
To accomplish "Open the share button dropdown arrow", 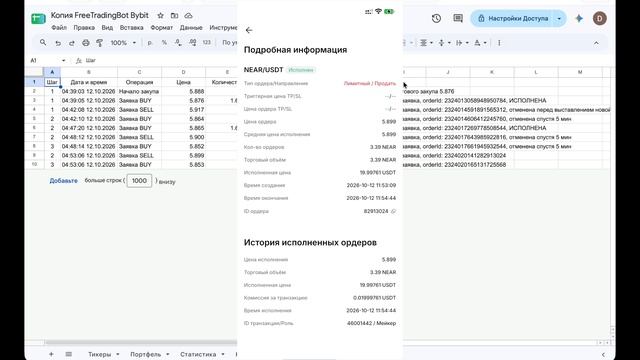I will tap(559, 18).
